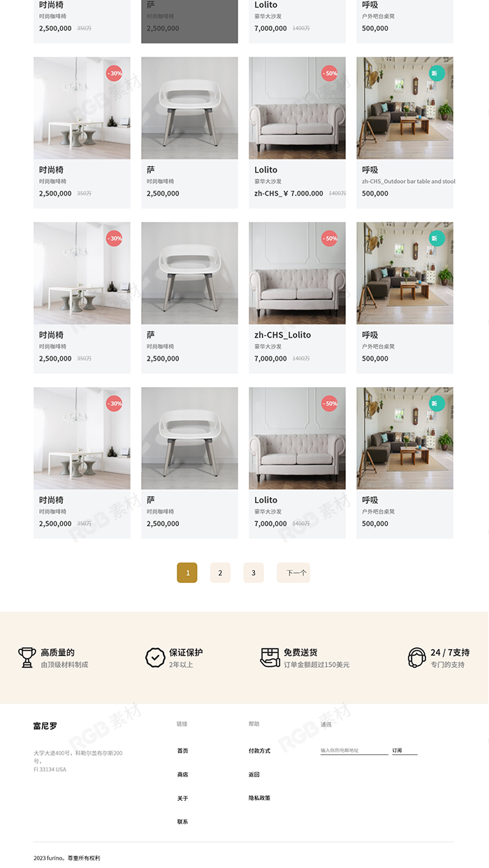Open the 首页 footer link

182,751
